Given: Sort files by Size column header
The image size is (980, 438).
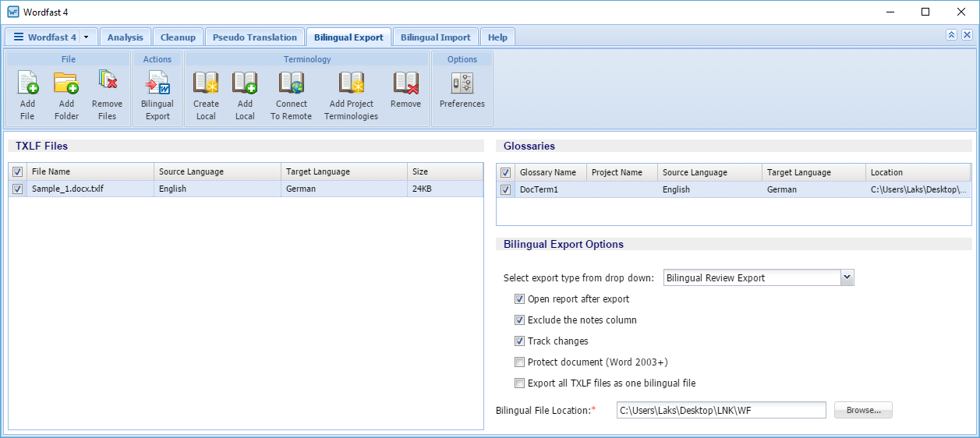Looking at the screenshot, I should click(444, 171).
